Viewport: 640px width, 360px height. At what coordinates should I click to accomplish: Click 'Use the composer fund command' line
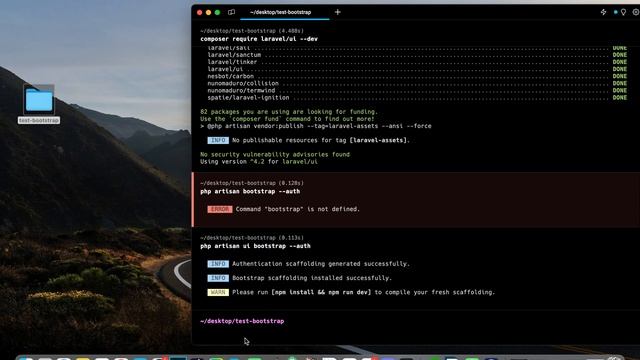coord(287,119)
